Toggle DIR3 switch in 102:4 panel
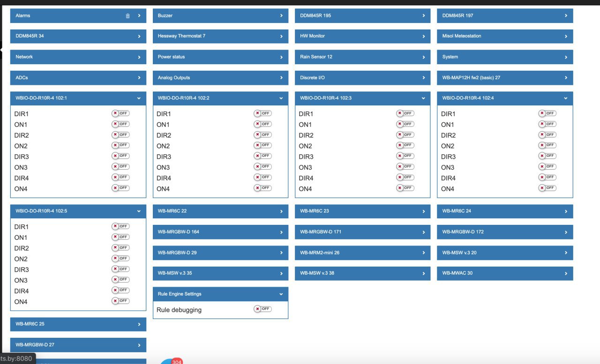 547,156
